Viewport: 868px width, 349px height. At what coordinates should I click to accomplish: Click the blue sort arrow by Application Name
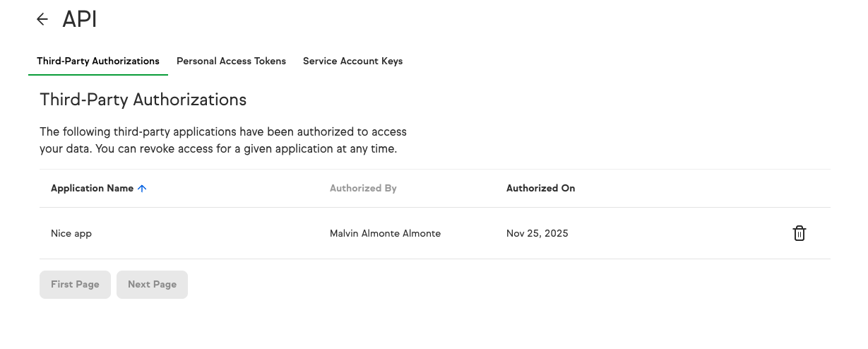[x=142, y=189]
